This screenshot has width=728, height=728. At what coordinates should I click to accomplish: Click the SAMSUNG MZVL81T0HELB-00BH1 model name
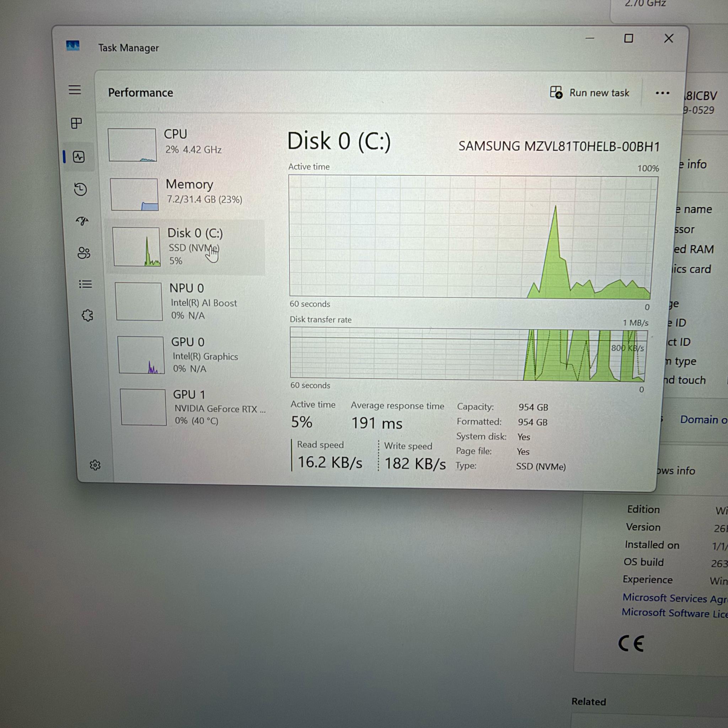coord(559,146)
